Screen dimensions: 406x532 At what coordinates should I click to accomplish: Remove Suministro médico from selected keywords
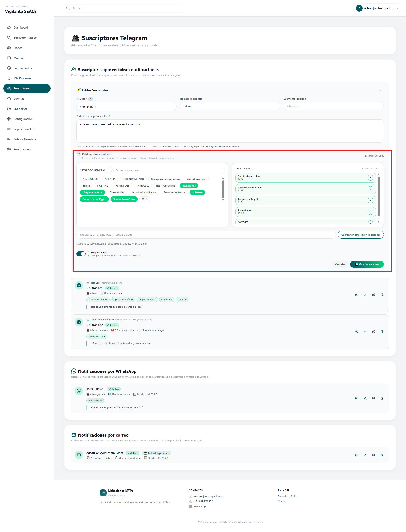370,178
